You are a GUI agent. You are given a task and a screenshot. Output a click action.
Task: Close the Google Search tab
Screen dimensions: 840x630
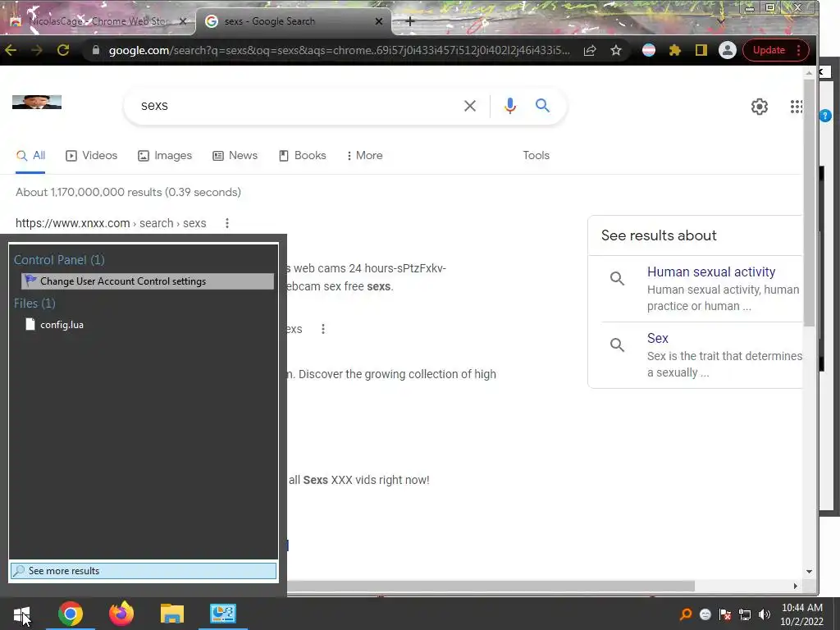pyautogui.click(x=379, y=21)
